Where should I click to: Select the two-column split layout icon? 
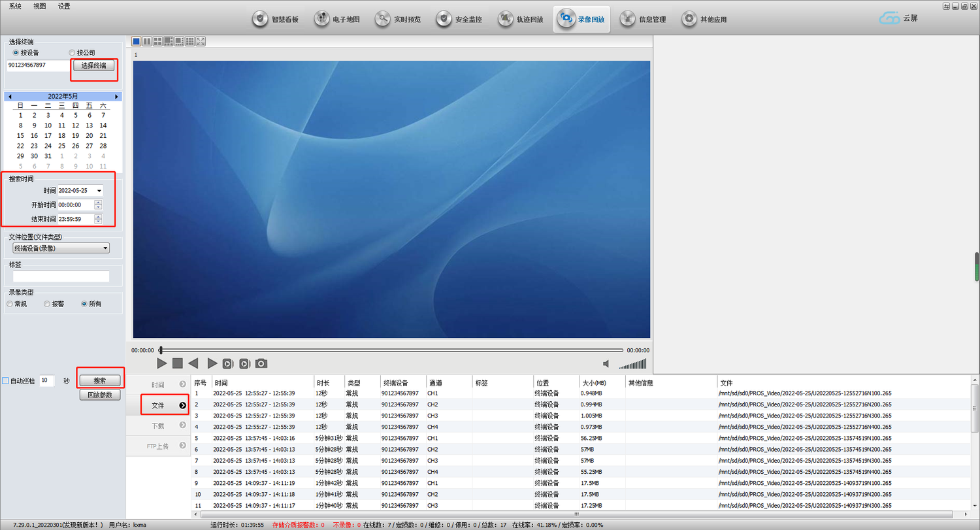[147, 41]
